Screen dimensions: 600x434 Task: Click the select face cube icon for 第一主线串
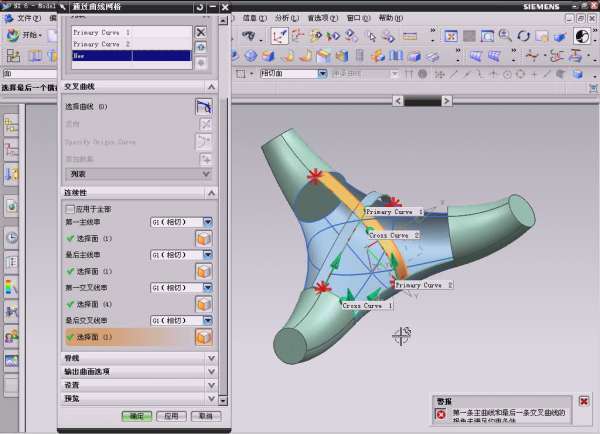(203, 239)
